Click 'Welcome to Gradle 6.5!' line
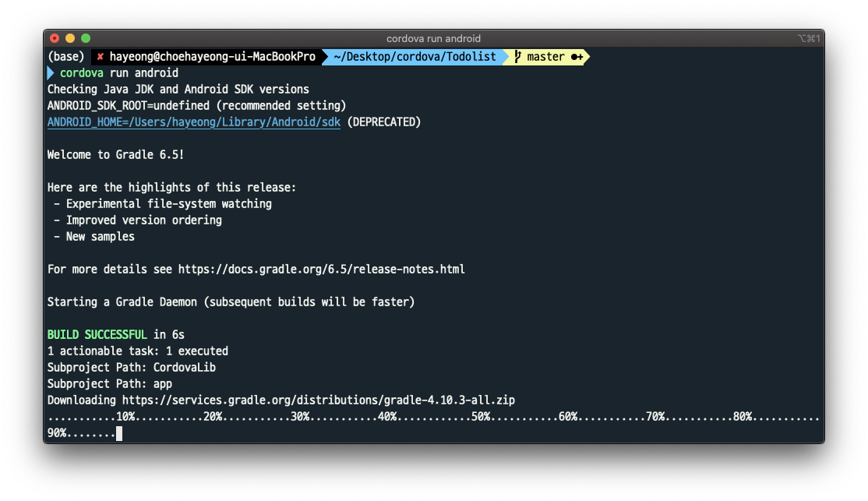This screenshot has height=501, width=868. [x=115, y=154]
